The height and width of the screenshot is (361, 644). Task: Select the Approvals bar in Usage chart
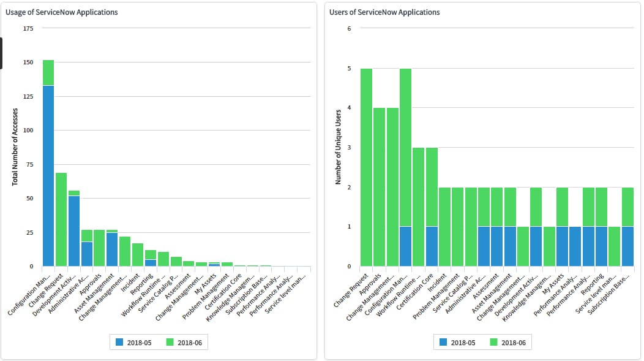(x=99, y=248)
